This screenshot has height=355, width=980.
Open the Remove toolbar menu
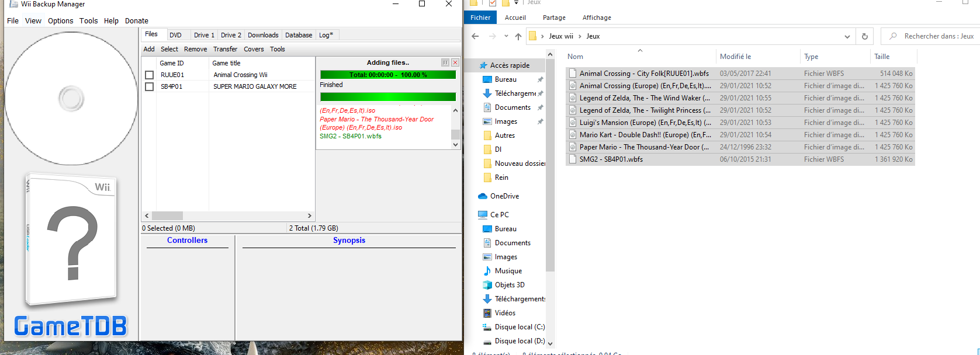pos(195,49)
